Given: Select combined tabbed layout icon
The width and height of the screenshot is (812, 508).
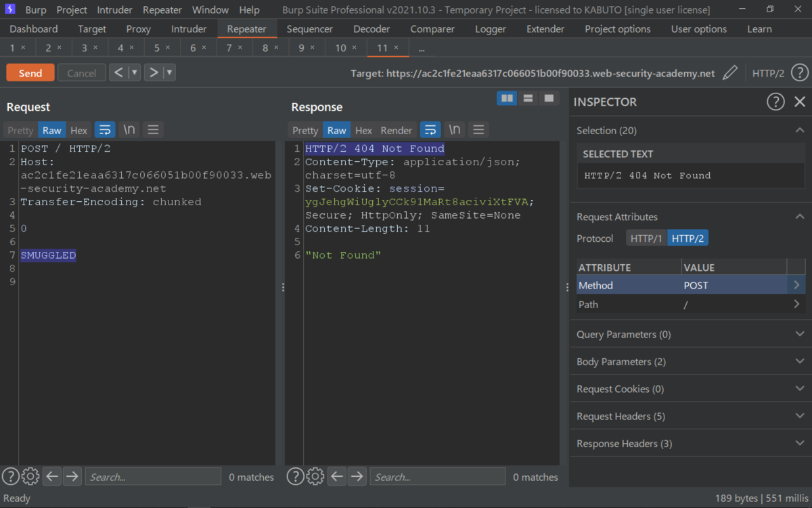Looking at the screenshot, I should [549, 99].
